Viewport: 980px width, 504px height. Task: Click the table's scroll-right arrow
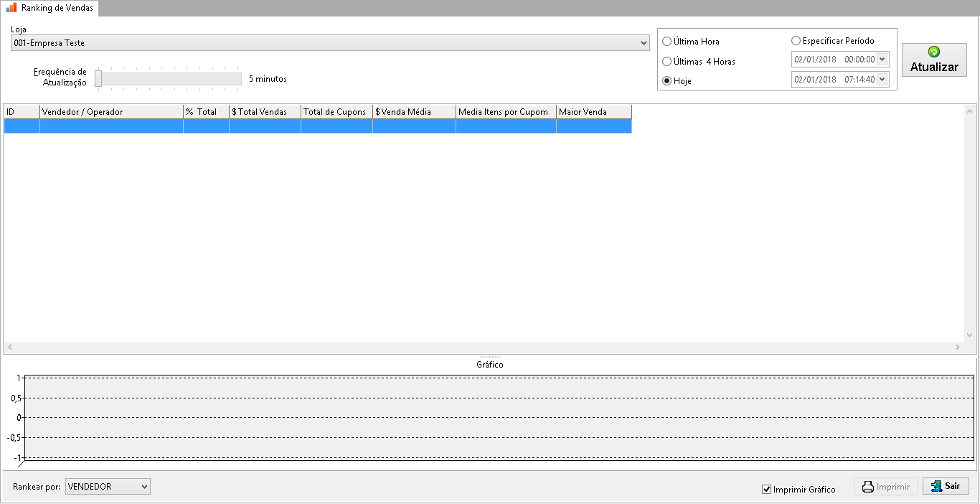[958, 347]
